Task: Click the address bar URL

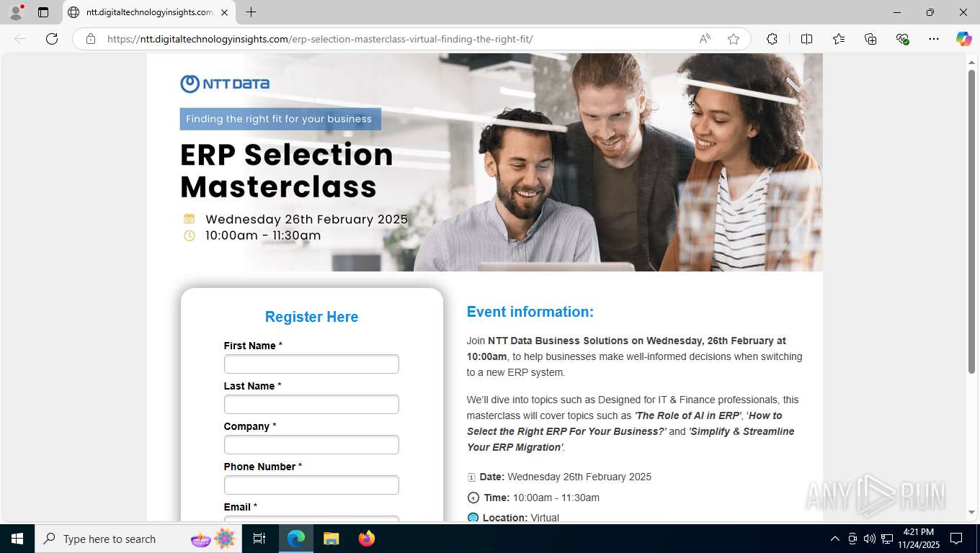Action: point(320,39)
